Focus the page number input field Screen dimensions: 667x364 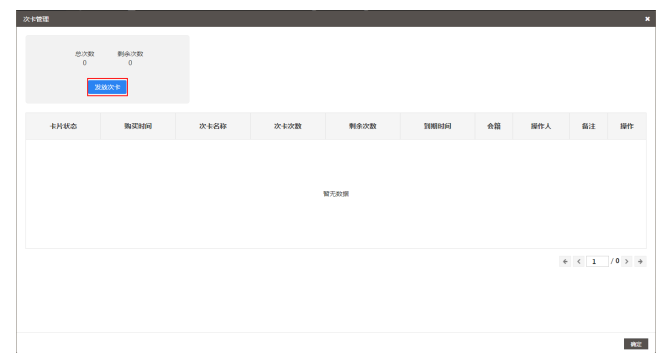(597, 261)
